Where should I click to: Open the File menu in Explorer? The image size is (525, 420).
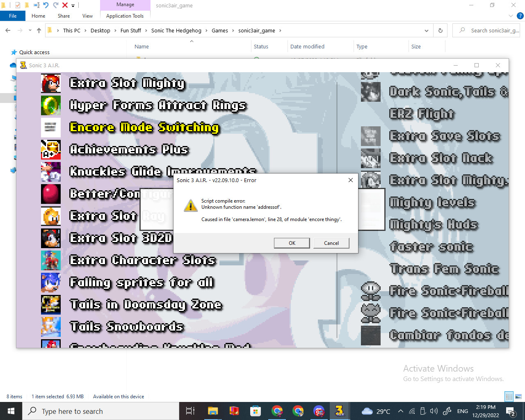[x=13, y=16]
